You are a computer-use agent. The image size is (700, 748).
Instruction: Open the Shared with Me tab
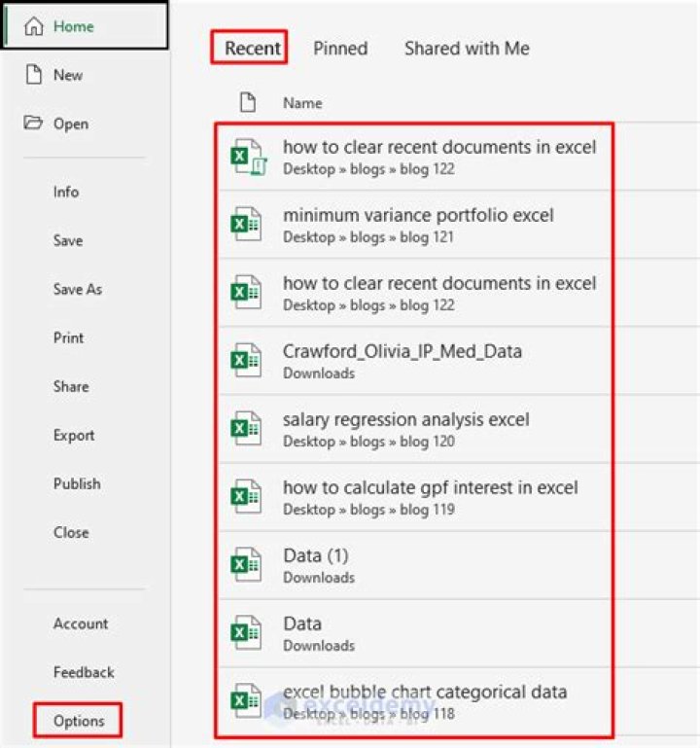467,49
